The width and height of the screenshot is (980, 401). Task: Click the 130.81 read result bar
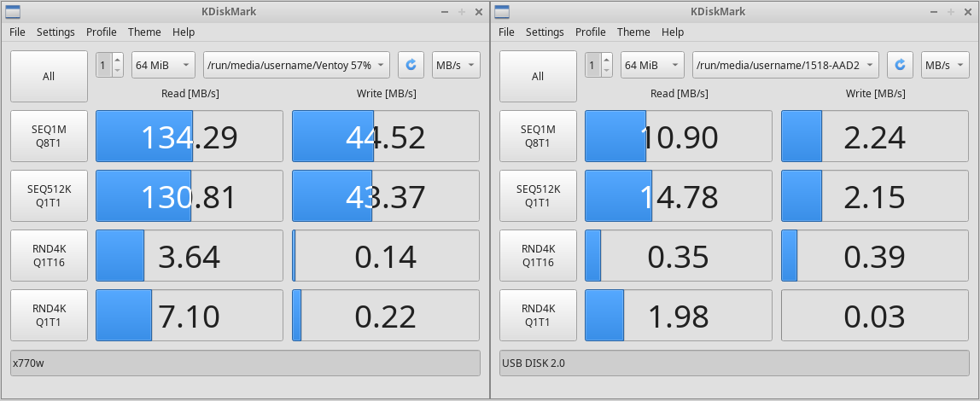[190, 195]
